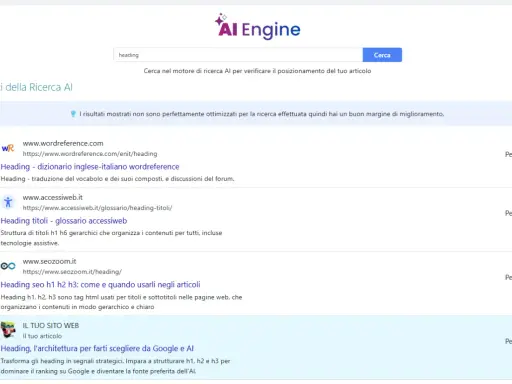Click the WordReference favicon icon
Viewport: 512px width, 384px height.
pos(8,148)
